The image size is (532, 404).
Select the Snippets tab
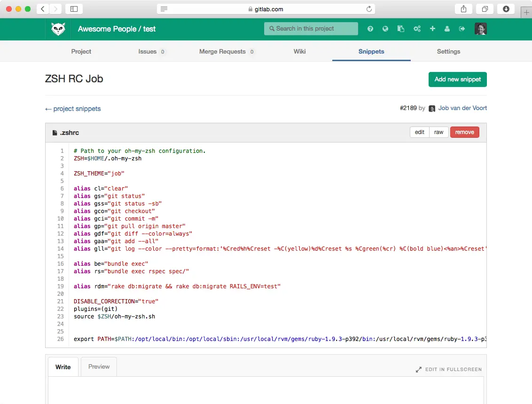tap(371, 52)
